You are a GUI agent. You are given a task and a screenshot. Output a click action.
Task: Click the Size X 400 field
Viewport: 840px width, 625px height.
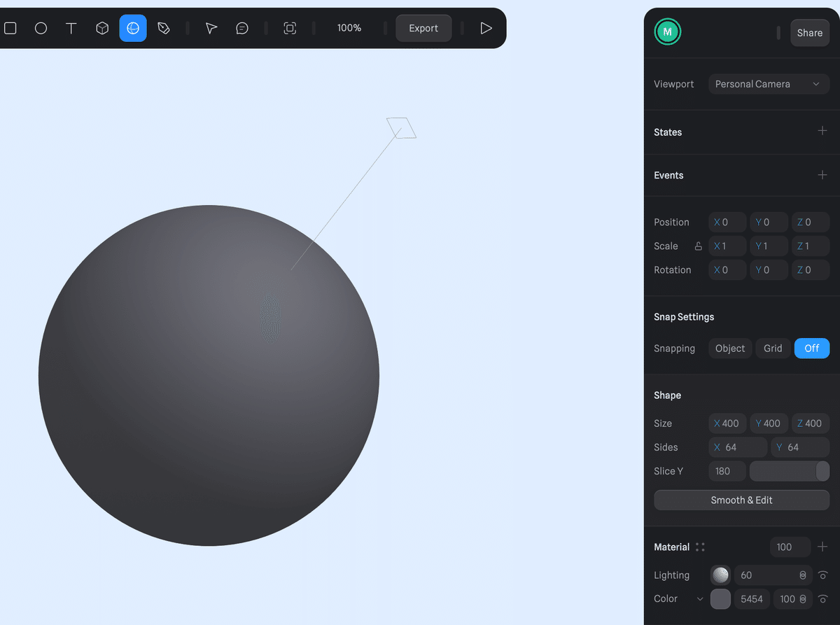pyautogui.click(x=727, y=423)
